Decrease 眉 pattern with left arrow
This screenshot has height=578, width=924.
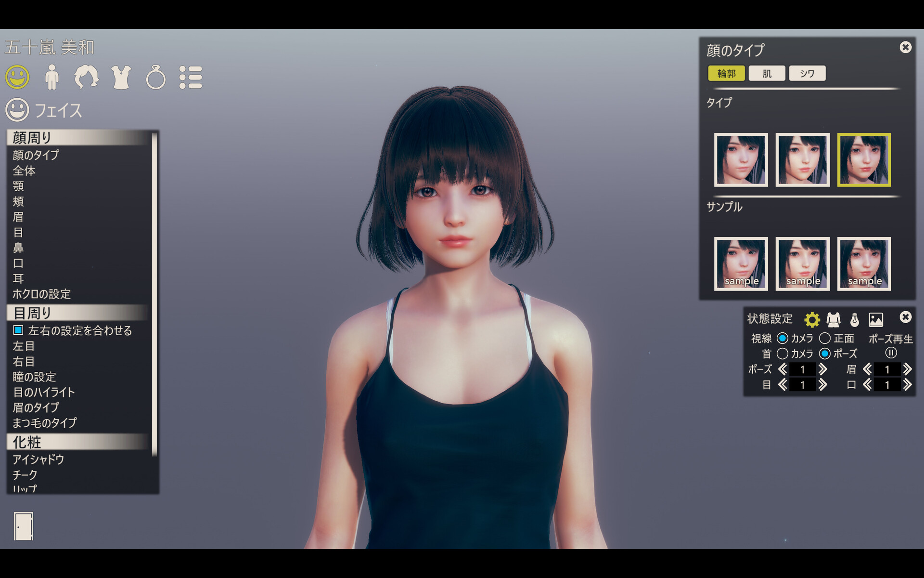(867, 369)
